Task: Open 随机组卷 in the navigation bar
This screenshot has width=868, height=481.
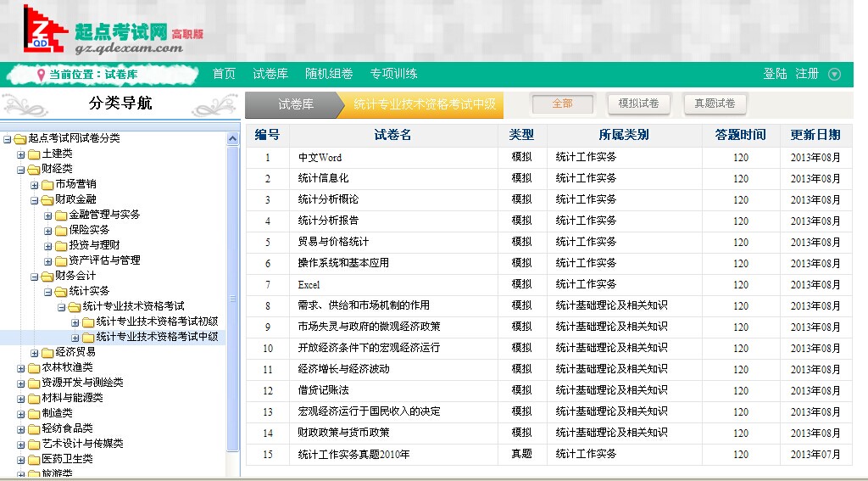Action: coord(329,74)
